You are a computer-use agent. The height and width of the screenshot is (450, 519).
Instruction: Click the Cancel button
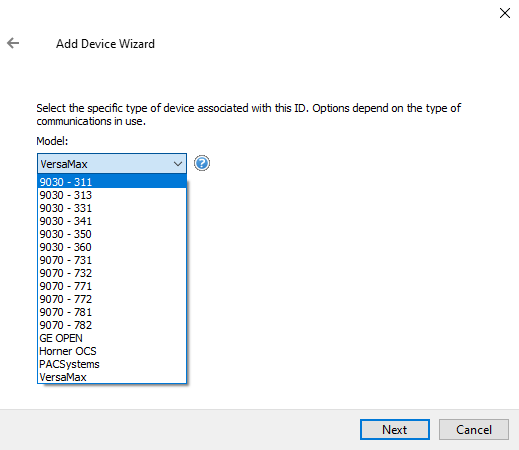click(474, 429)
